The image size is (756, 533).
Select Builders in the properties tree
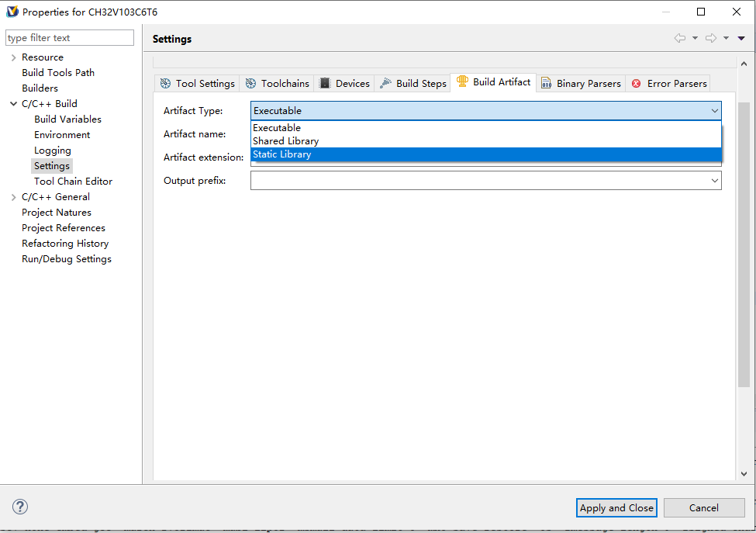click(40, 88)
